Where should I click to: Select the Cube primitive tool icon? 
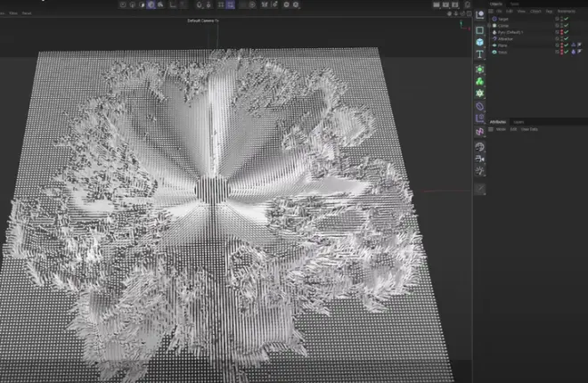tap(479, 41)
